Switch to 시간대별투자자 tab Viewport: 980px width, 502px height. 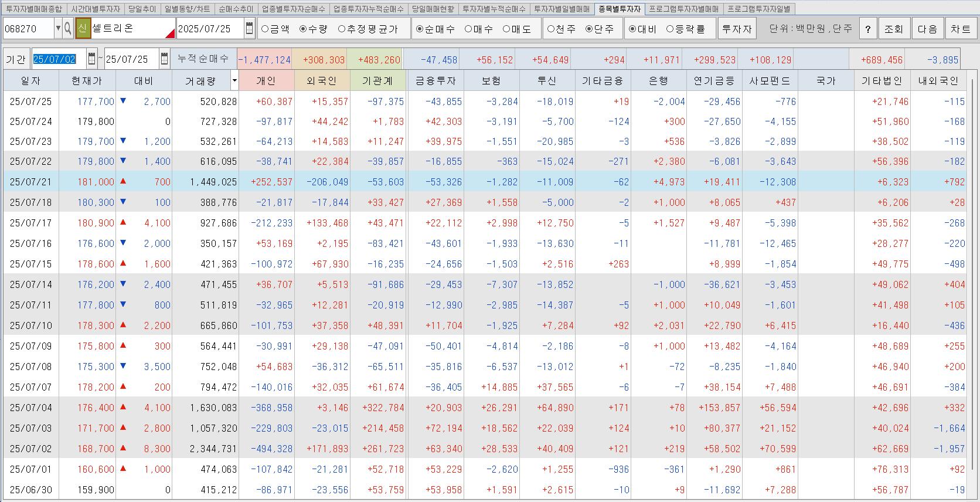tap(96, 9)
